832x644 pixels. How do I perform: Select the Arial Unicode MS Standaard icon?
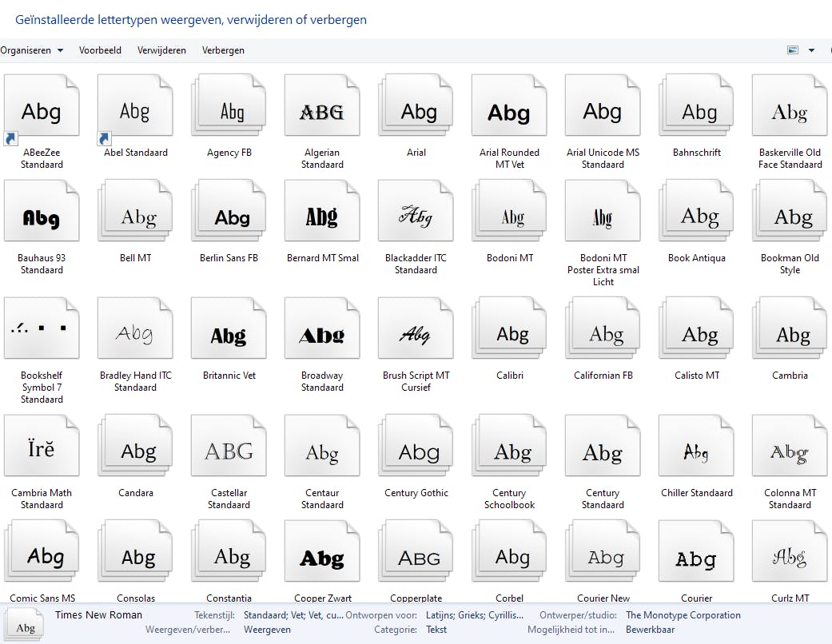click(603, 105)
